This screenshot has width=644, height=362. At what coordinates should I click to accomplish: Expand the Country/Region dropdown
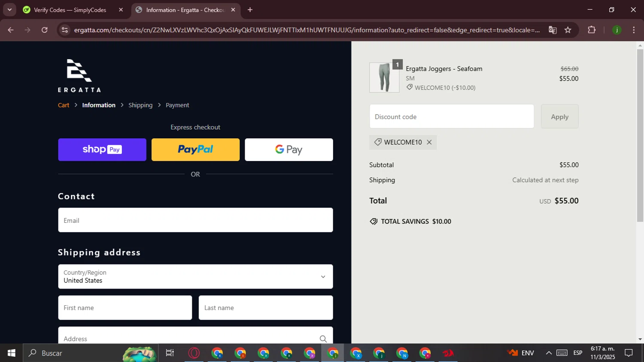195,277
